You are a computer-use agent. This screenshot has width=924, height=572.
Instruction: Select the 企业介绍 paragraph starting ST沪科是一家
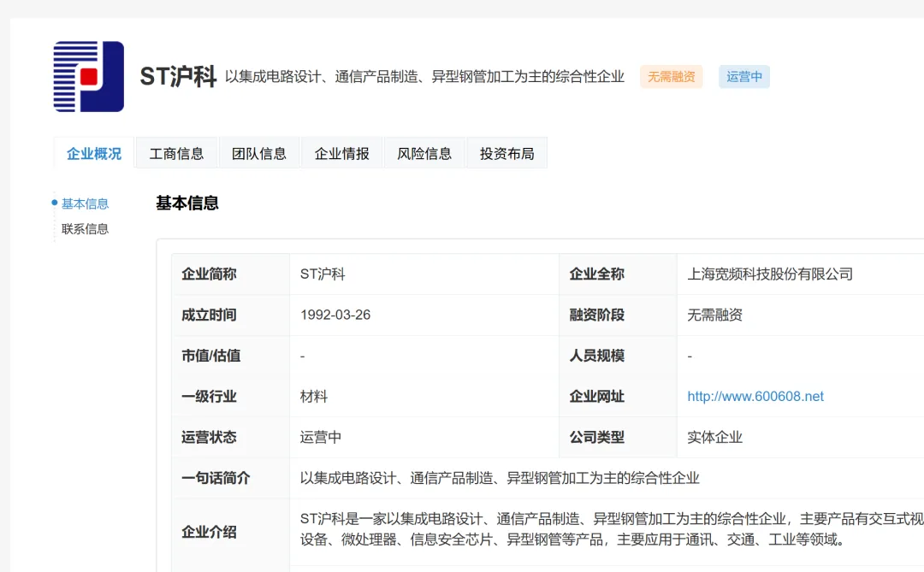pos(612,529)
